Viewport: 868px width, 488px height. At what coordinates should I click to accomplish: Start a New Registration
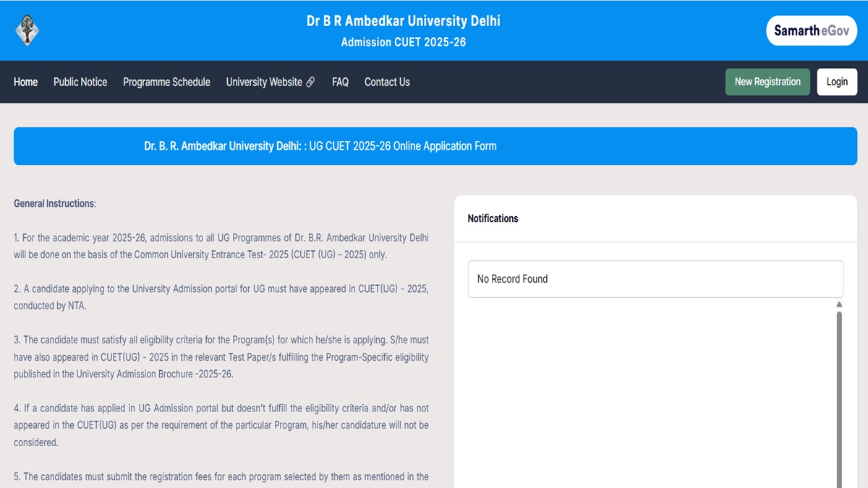pos(767,82)
